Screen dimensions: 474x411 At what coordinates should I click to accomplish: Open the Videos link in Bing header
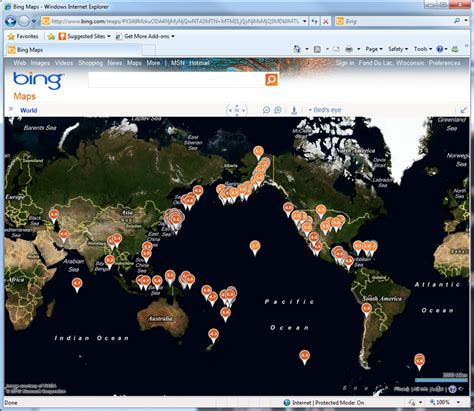(64, 63)
